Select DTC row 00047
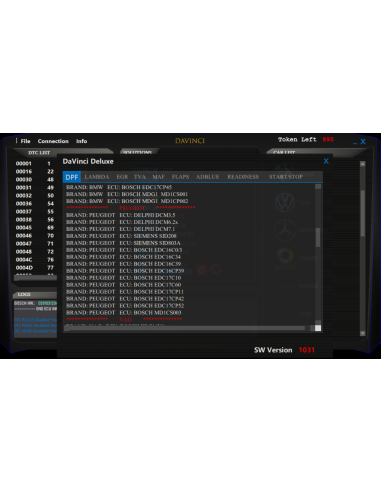381x492 pixels. [x=35, y=244]
